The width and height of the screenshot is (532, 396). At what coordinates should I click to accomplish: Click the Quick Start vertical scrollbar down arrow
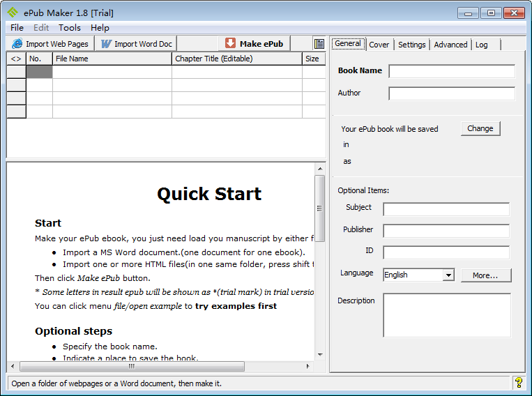pos(320,355)
